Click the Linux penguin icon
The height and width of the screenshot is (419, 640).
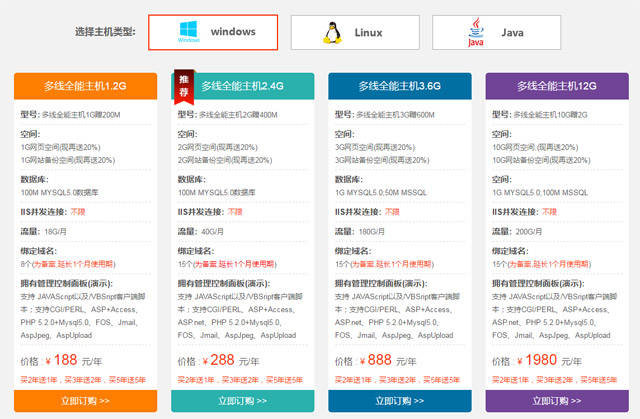click(333, 33)
